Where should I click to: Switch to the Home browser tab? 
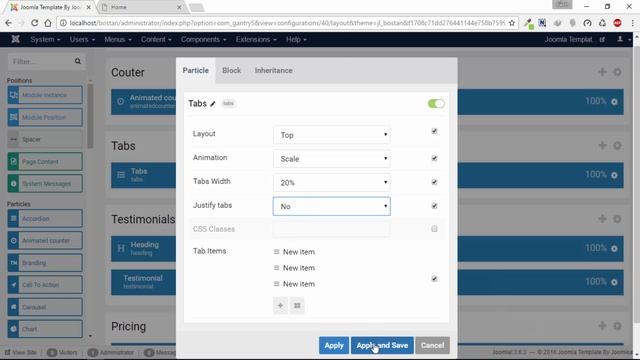coord(141,7)
